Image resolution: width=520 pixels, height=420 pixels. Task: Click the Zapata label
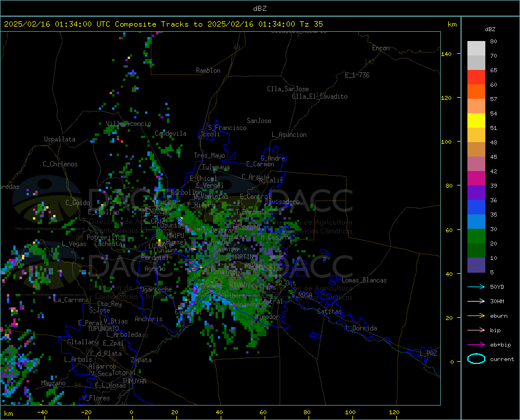[142, 360]
